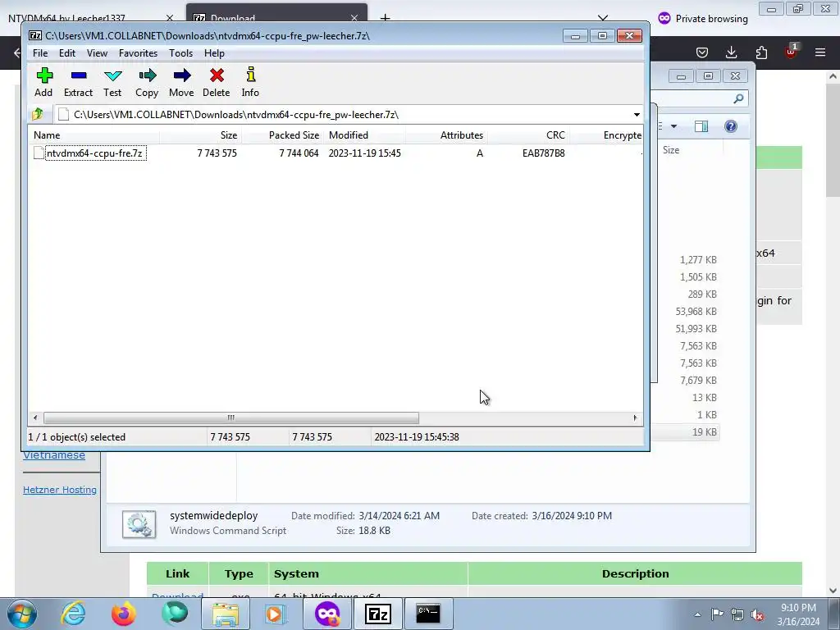The width and height of the screenshot is (840, 630).
Task: Expand the 7-Zip address path dropdown
Action: point(637,115)
